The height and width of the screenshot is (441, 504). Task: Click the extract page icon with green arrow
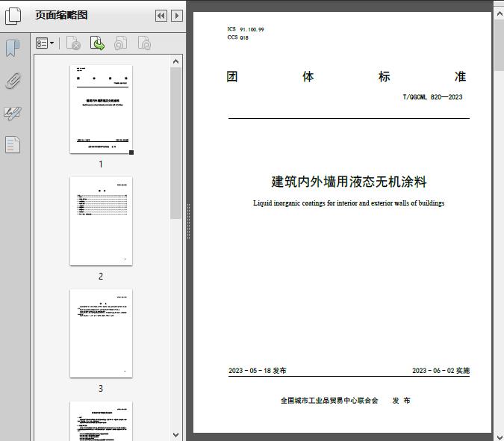click(97, 44)
